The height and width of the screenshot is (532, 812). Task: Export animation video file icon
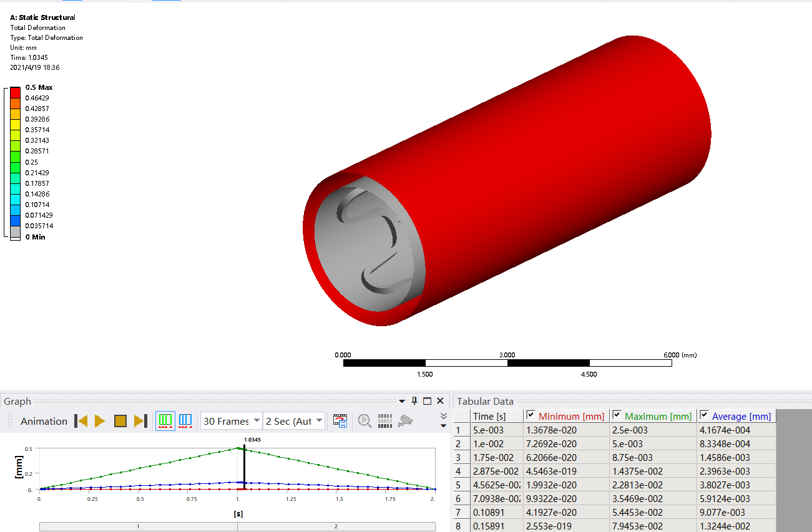coord(340,421)
